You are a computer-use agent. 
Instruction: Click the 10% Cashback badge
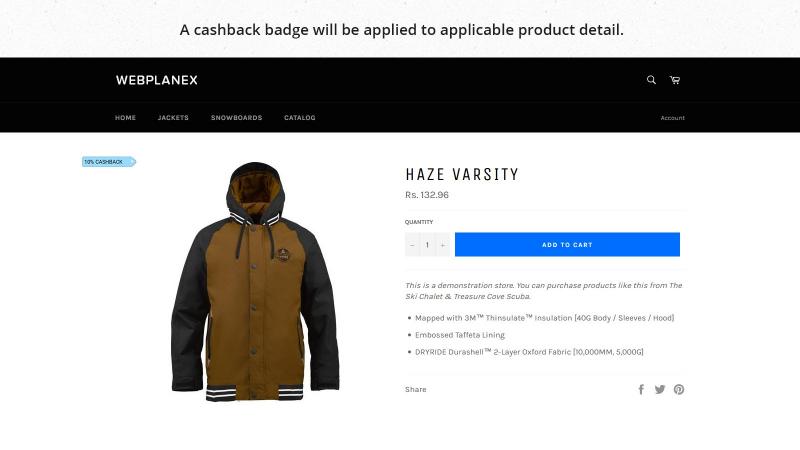(x=109, y=162)
